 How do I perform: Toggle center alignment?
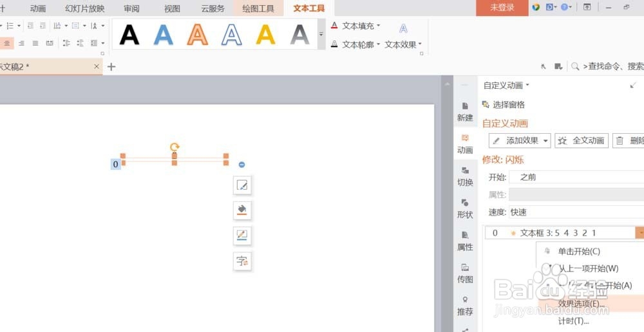click(x=6, y=43)
